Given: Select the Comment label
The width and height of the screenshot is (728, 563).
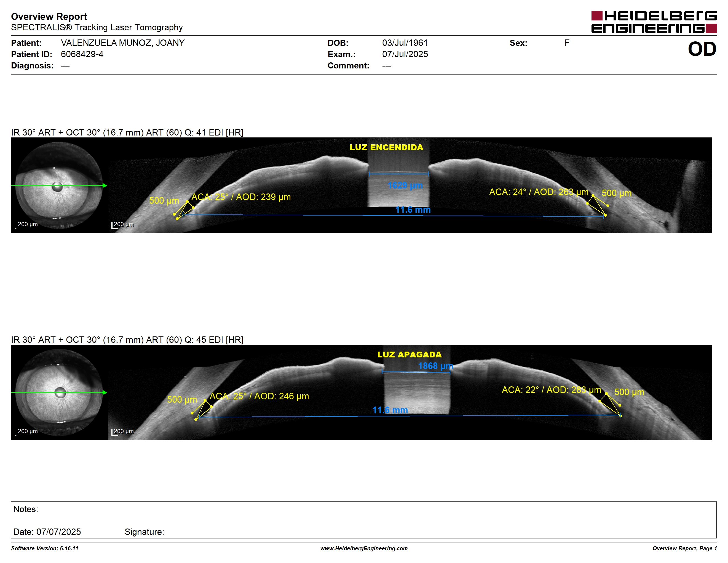Looking at the screenshot, I should 348,65.
